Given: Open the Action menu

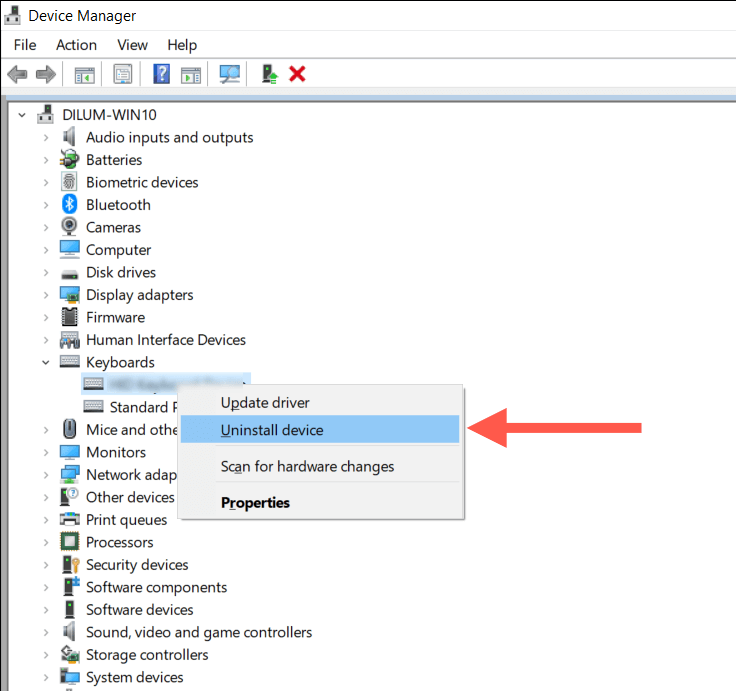Looking at the screenshot, I should 76,45.
